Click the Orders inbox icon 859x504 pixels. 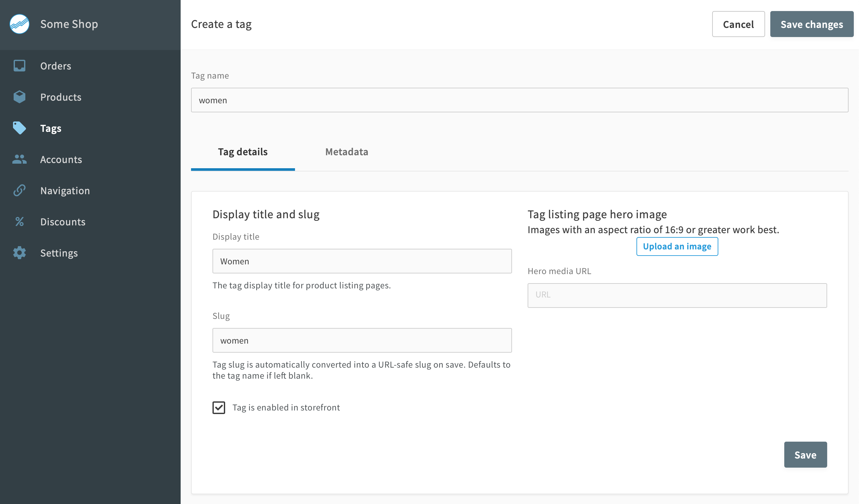(x=19, y=66)
